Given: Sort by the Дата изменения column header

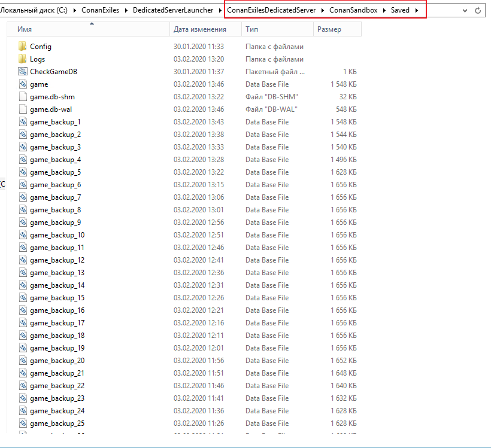Looking at the screenshot, I should point(206,29).
